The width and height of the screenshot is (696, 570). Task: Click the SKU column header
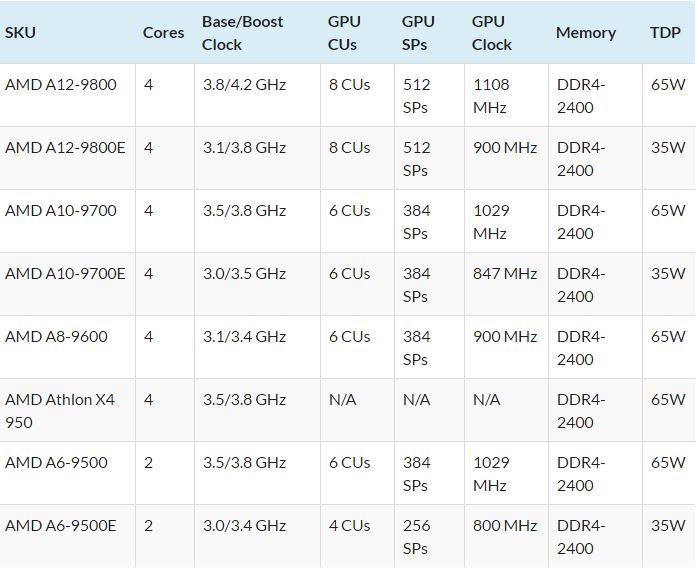pos(20,32)
